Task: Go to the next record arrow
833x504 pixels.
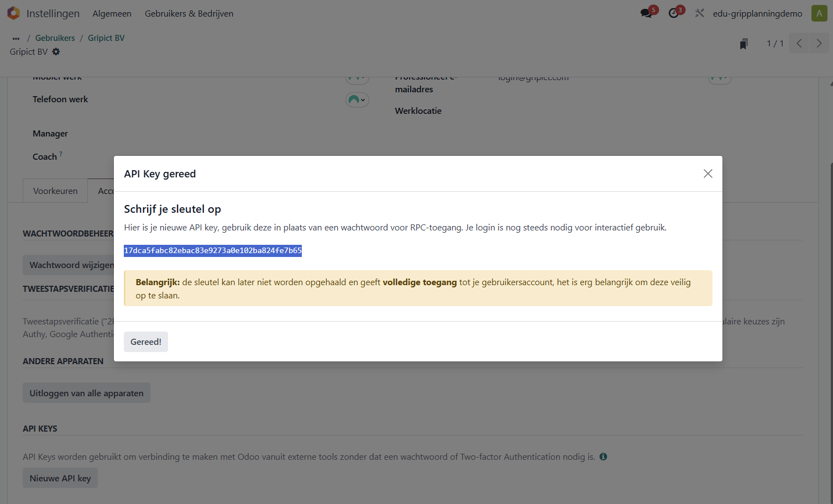Action: click(819, 43)
